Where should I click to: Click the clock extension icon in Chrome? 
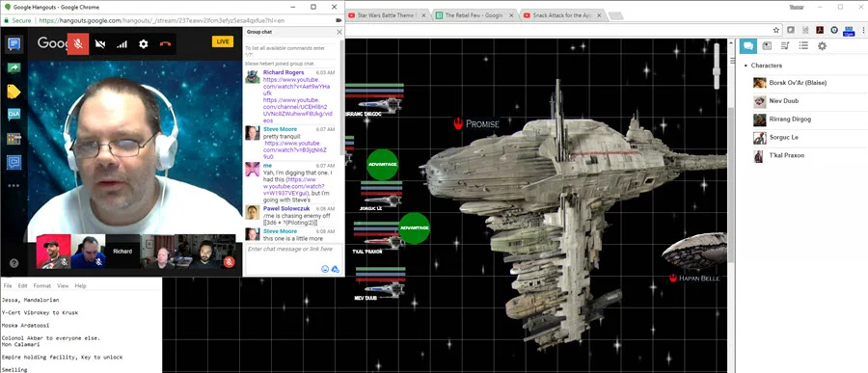tap(834, 30)
